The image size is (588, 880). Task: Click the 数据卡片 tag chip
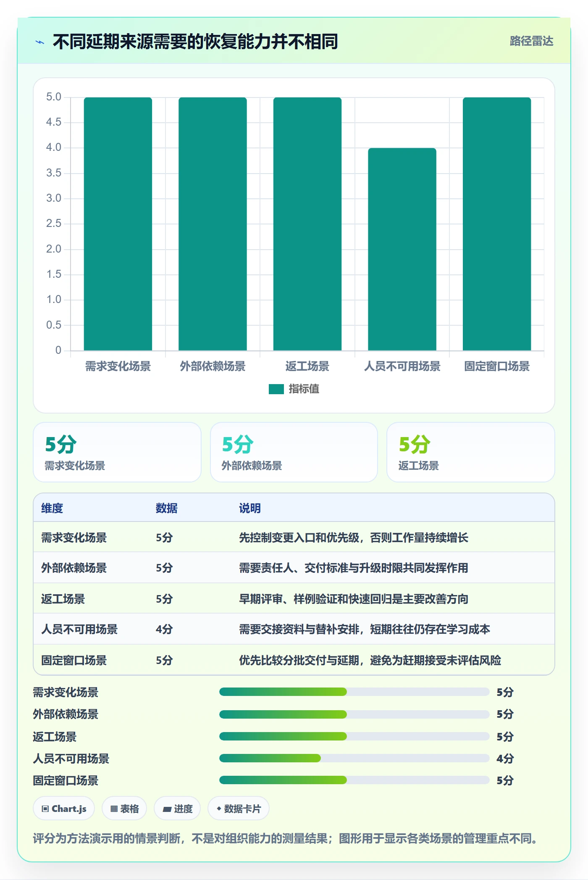239,809
